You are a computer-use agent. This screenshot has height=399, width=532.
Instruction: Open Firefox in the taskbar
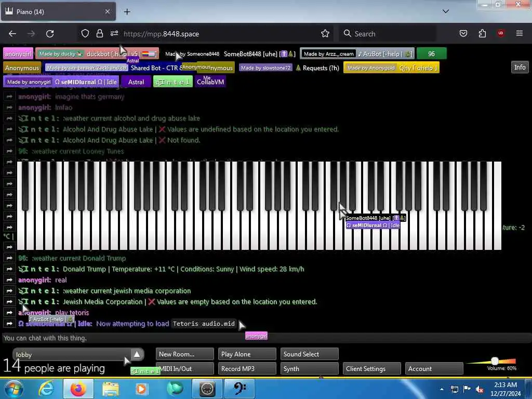pos(78,389)
